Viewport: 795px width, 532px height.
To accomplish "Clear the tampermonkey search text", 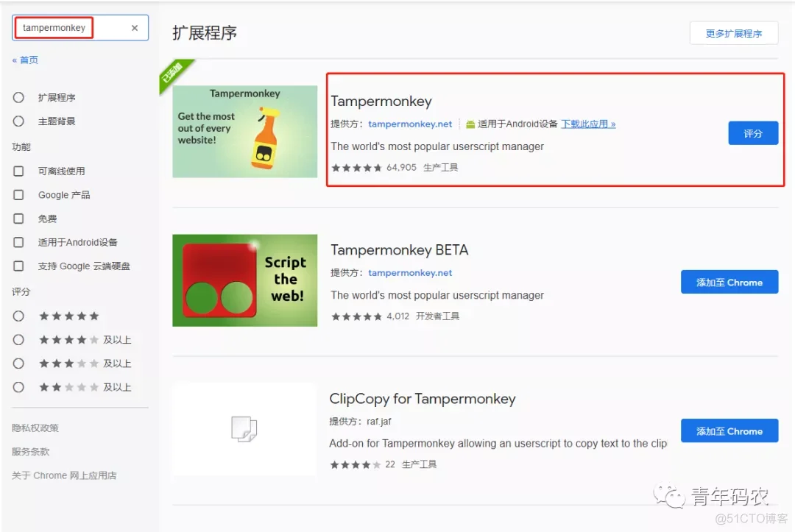I will point(135,28).
